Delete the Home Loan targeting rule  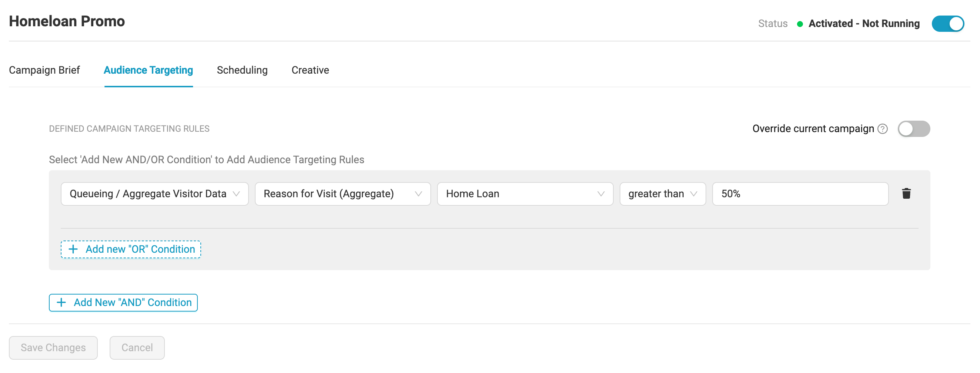point(906,194)
